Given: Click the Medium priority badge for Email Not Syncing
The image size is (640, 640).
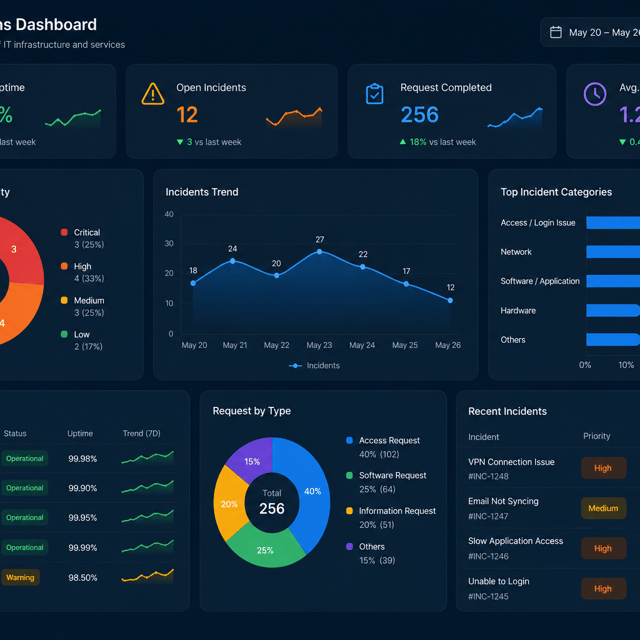Looking at the screenshot, I should click(x=603, y=508).
